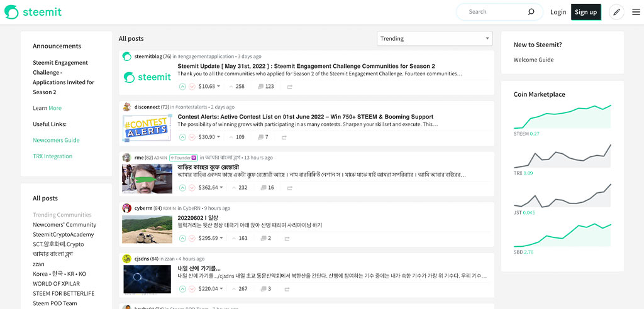Show voters list for 258 votes
Viewport: 644px width, 309px height.
236,87
